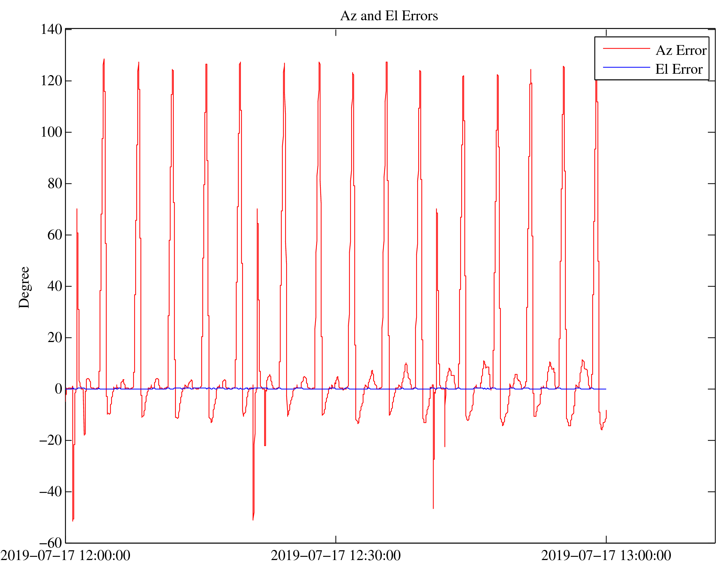Click the 60 y-axis tick label
The height and width of the screenshot is (588, 725).
click(55, 235)
